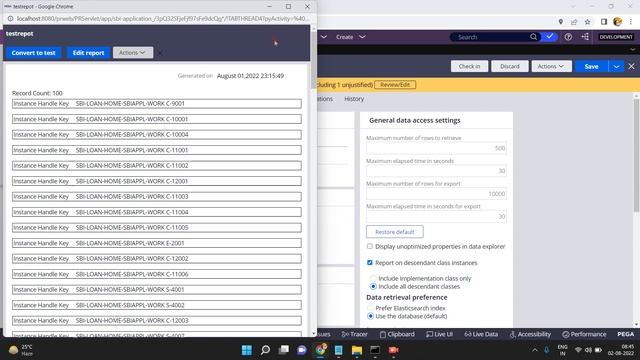This screenshot has height=360, width=640.
Task: Open the Actions dropdown beside Discard
Action: tap(551, 66)
